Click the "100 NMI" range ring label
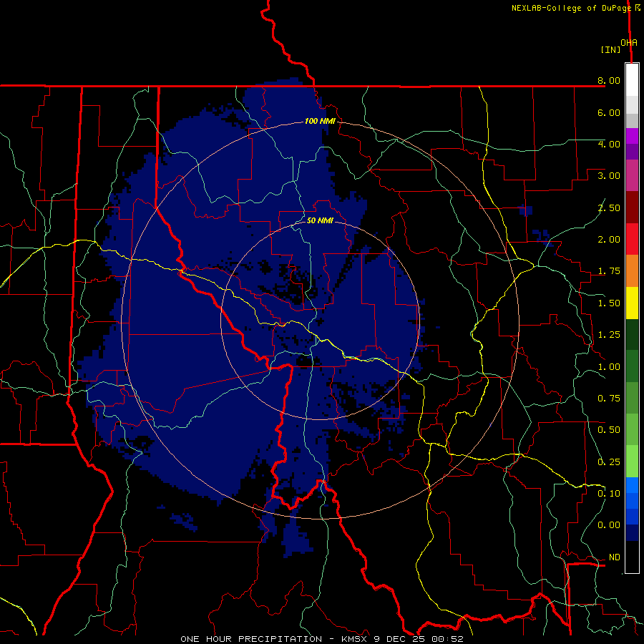 click(x=320, y=121)
